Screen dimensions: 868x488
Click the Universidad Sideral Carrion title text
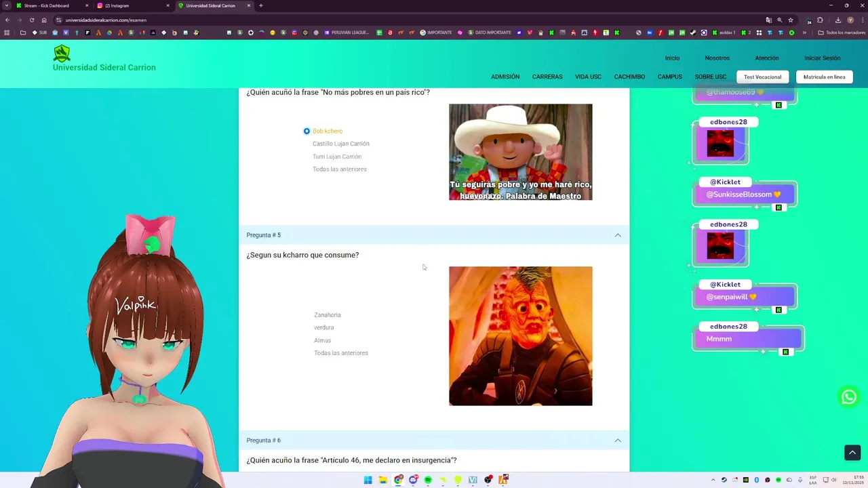[x=104, y=68]
